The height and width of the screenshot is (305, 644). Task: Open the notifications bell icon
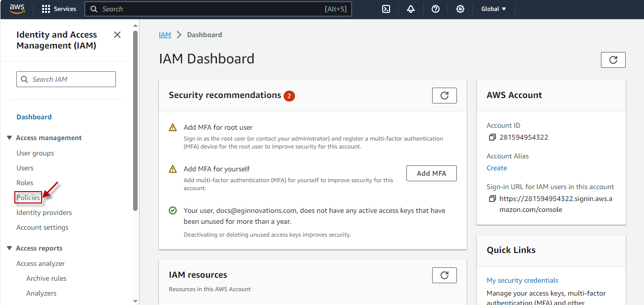(x=411, y=9)
